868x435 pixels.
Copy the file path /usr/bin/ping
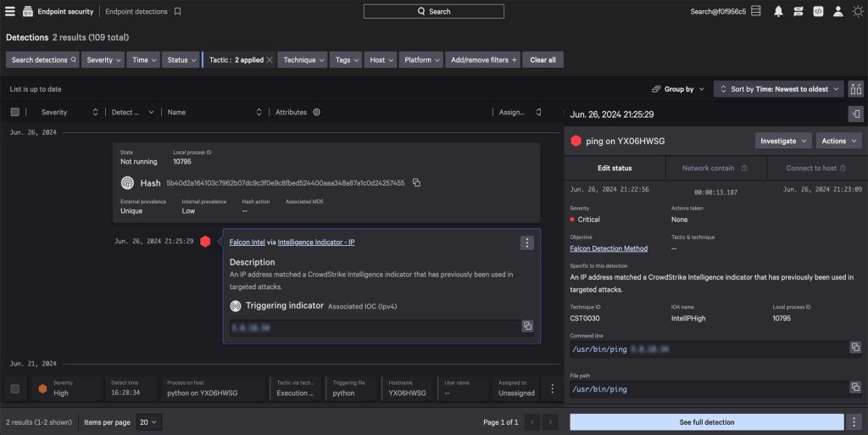(855, 388)
